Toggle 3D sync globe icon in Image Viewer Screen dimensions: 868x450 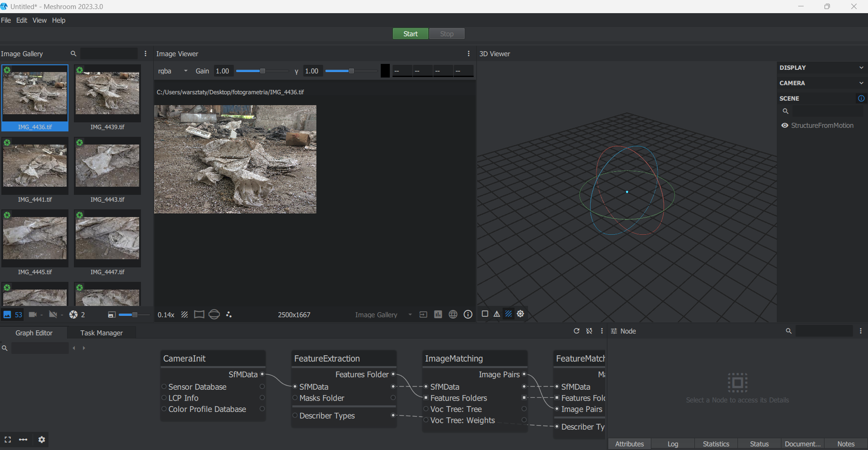[x=453, y=315]
